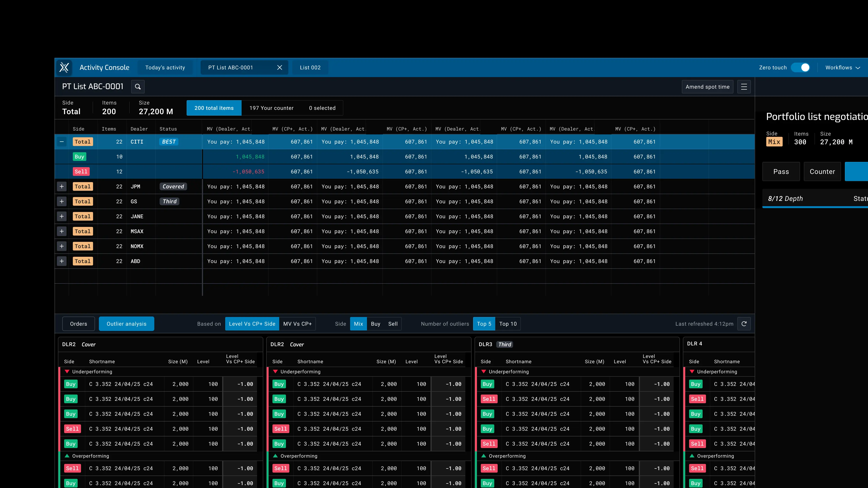
Task: Expand the JPM dealer row
Action: point(62,186)
